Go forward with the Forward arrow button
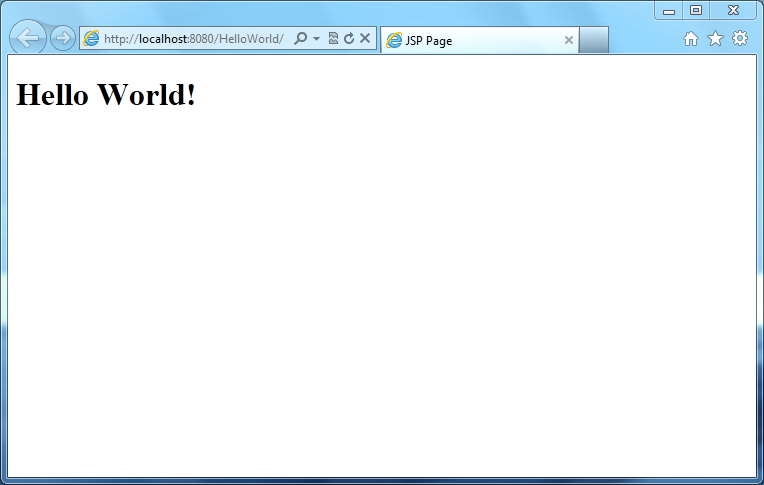The width and height of the screenshot is (764, 485). (63, 38)
